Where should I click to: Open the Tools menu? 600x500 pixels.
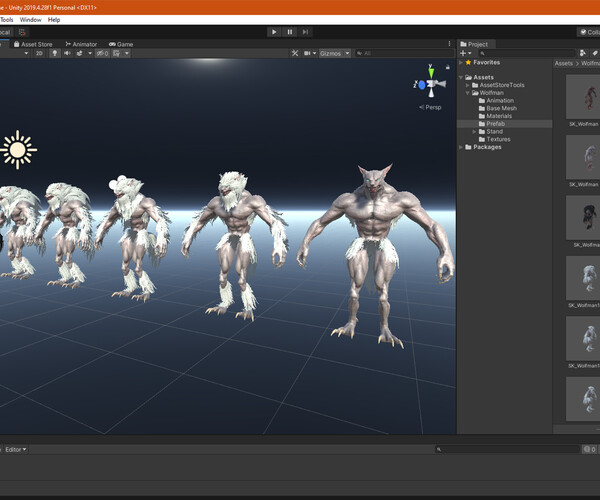7,20
